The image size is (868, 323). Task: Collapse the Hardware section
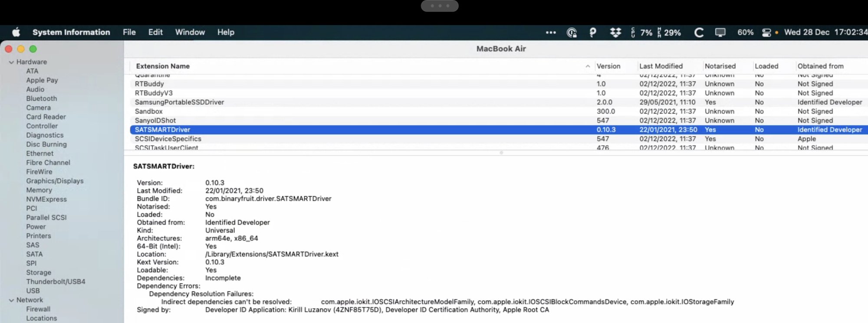click(x=11, y=62)
